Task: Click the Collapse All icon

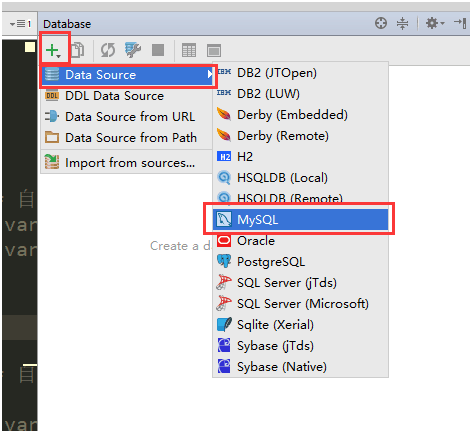Action: click(402, 23)
